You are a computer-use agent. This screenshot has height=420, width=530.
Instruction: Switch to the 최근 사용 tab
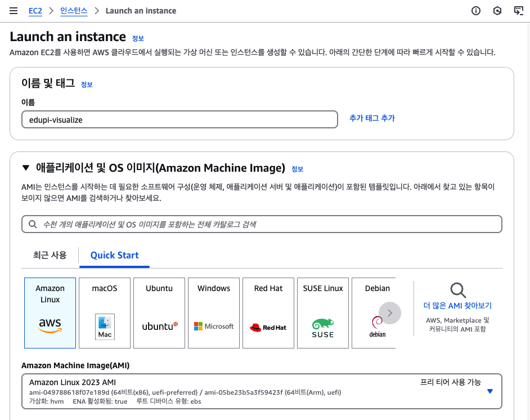(50, 255)
